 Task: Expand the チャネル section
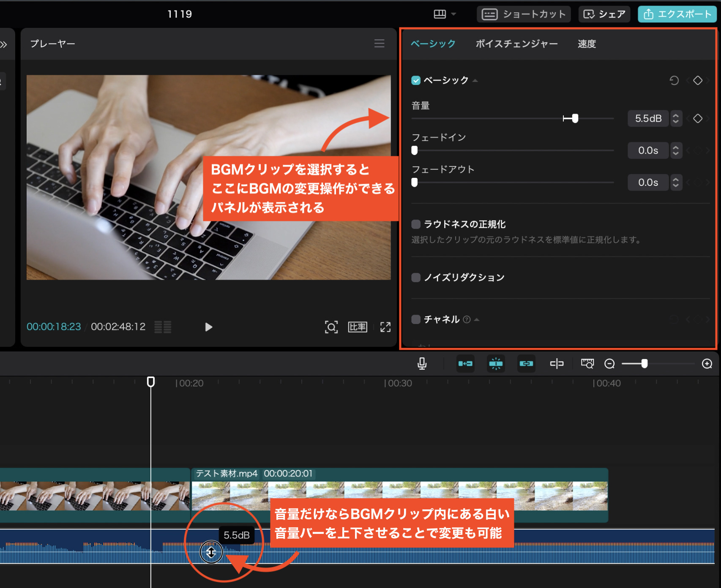pyautogui.click(x=477, y=320)
